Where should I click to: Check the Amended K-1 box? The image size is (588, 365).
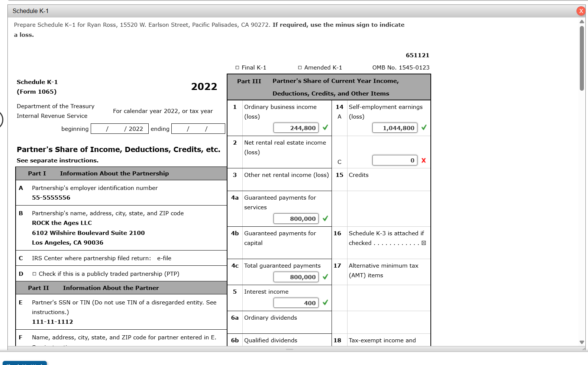coord(300,68)
